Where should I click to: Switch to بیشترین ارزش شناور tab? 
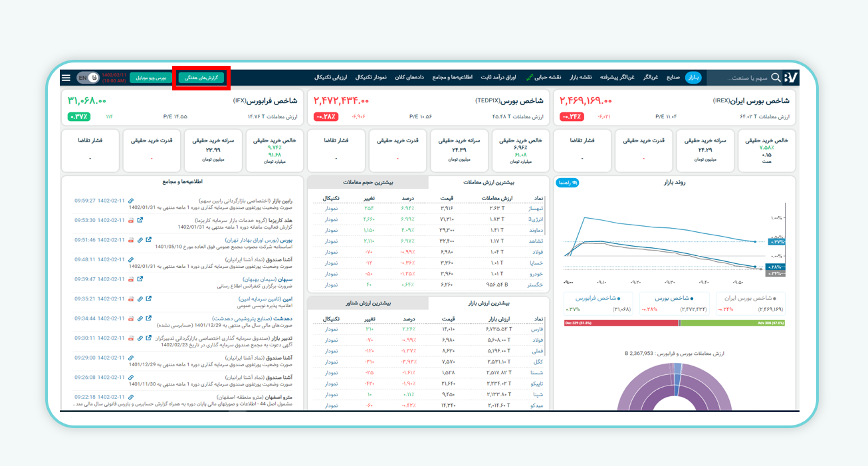368,302
